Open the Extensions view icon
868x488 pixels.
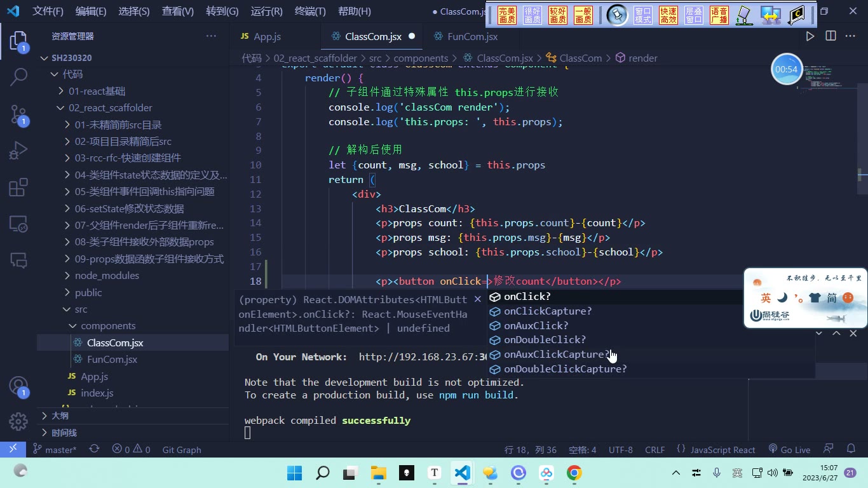[x=18, y=187]
